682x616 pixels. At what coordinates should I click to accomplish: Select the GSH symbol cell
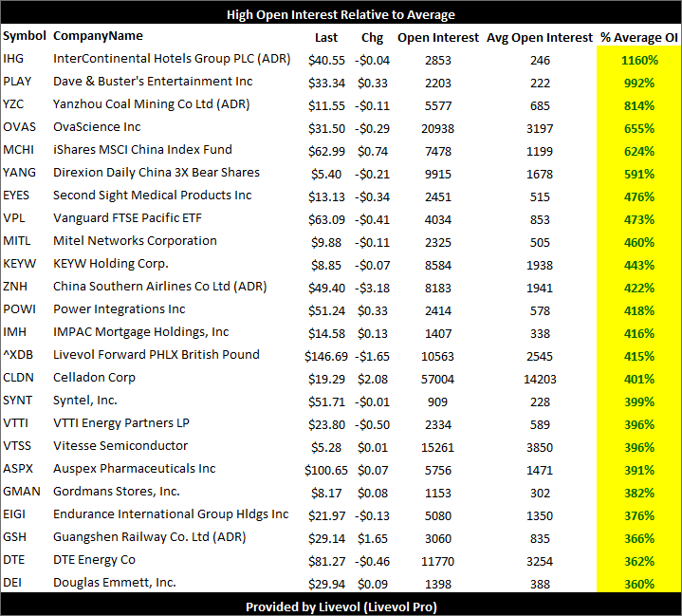[x=15, y=537]
